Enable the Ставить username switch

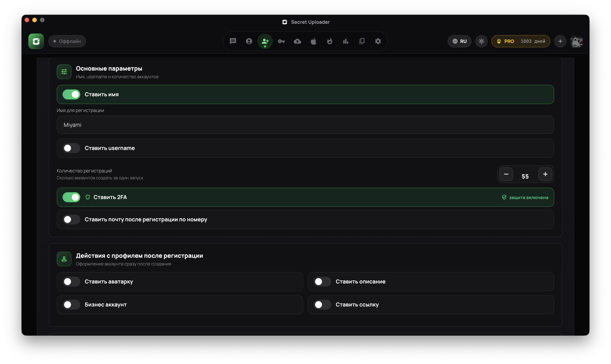71,148
